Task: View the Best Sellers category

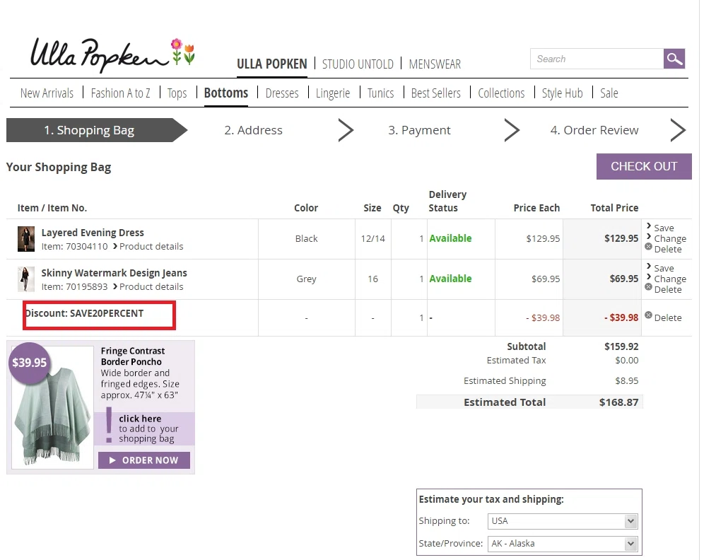Action: click(x=436, y=93)
